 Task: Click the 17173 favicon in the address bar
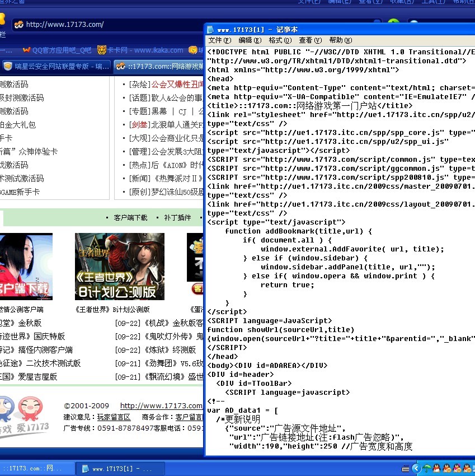(18, 25)
